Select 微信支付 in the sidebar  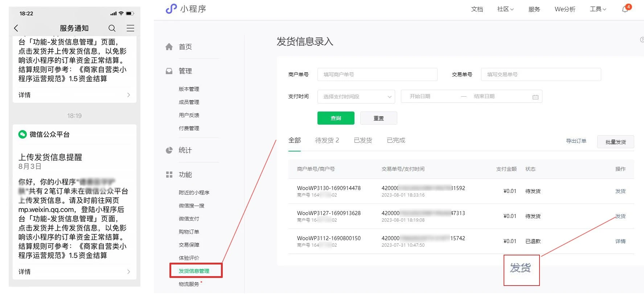189,219
